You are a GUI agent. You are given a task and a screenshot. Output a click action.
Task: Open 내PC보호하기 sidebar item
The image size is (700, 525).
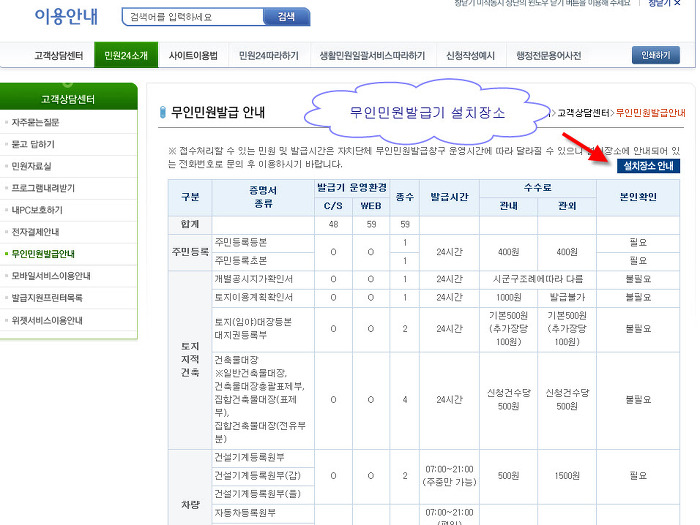[x=37, y=210]
